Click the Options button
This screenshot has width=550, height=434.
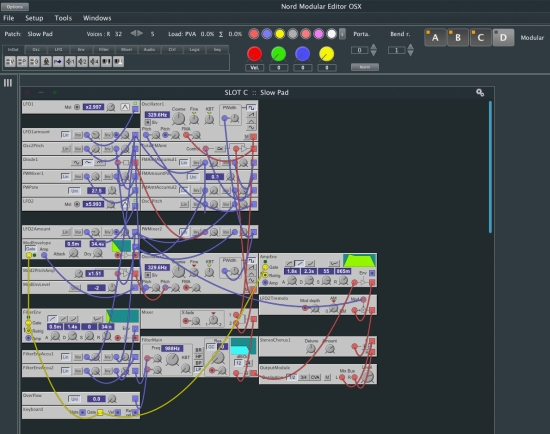[15, 7]
